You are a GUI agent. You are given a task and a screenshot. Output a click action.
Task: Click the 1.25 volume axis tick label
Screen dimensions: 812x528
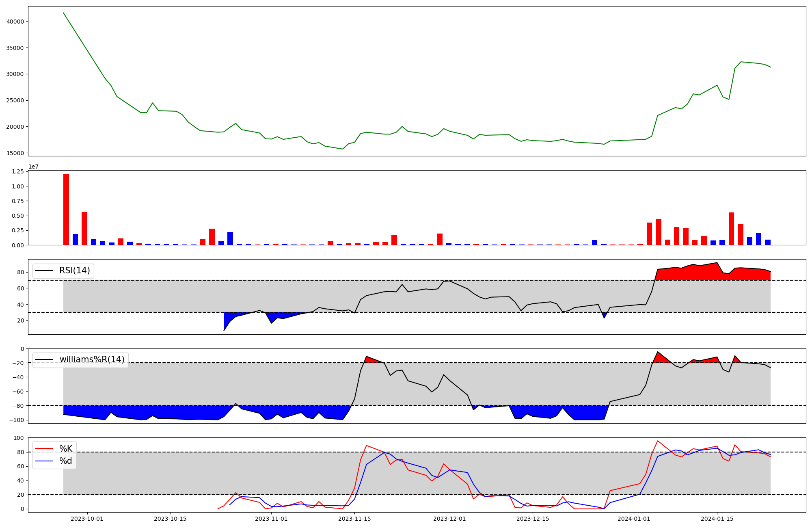17,172
